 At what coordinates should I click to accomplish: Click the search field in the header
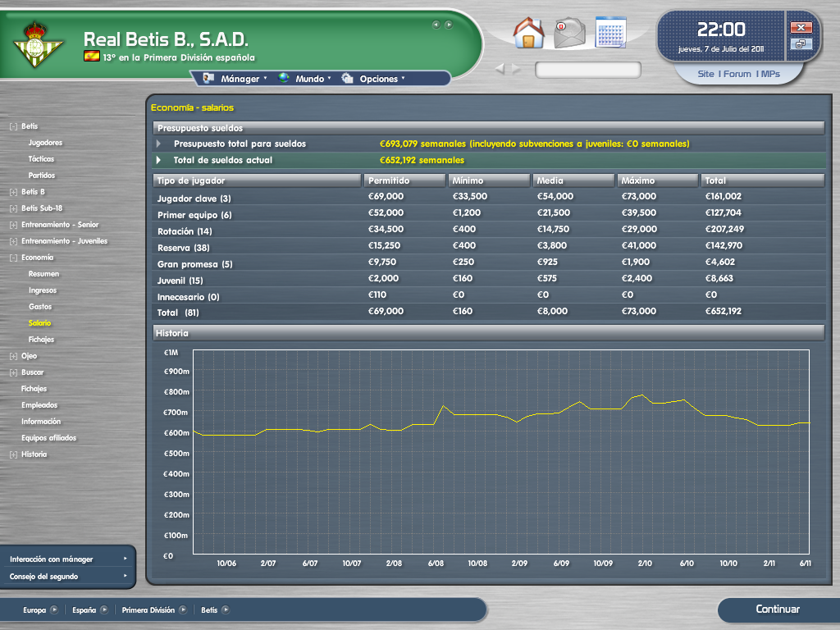pyautogui.click(x=587, y=69)
